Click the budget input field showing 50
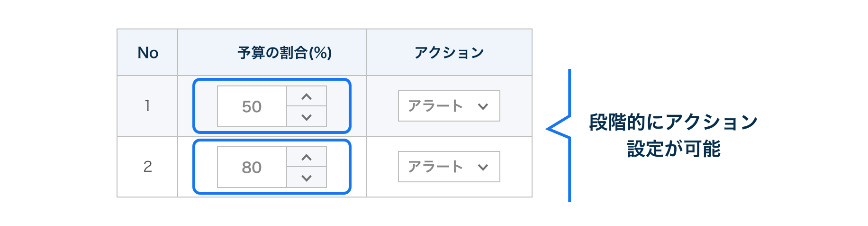The width and height of the screenshot is (868, 226). pyautogui.click(x=252, y=106)
